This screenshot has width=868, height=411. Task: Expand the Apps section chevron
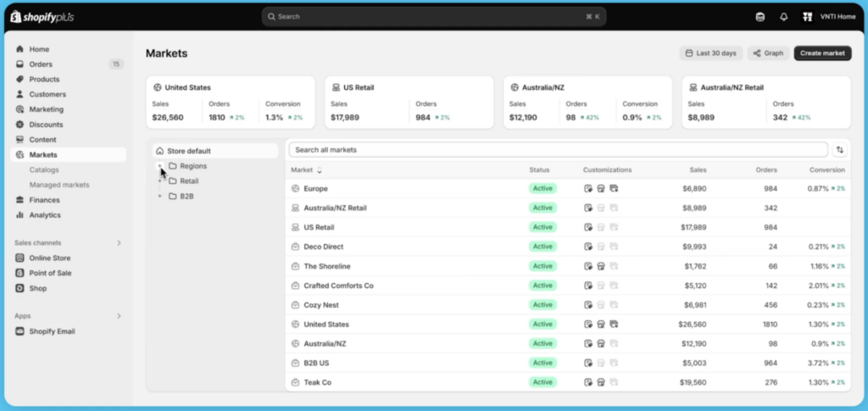point(119,316)
